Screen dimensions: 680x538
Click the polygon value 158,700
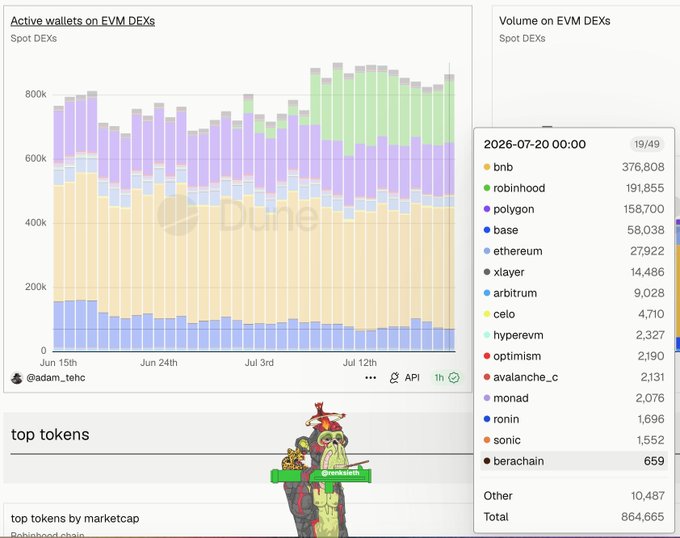(x=644, y=209)
